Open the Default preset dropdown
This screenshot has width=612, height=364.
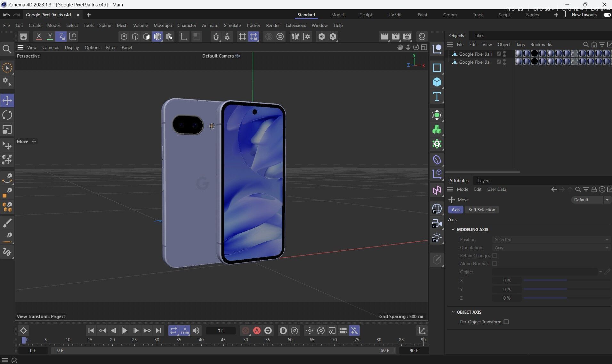click(x=591, y=200)
